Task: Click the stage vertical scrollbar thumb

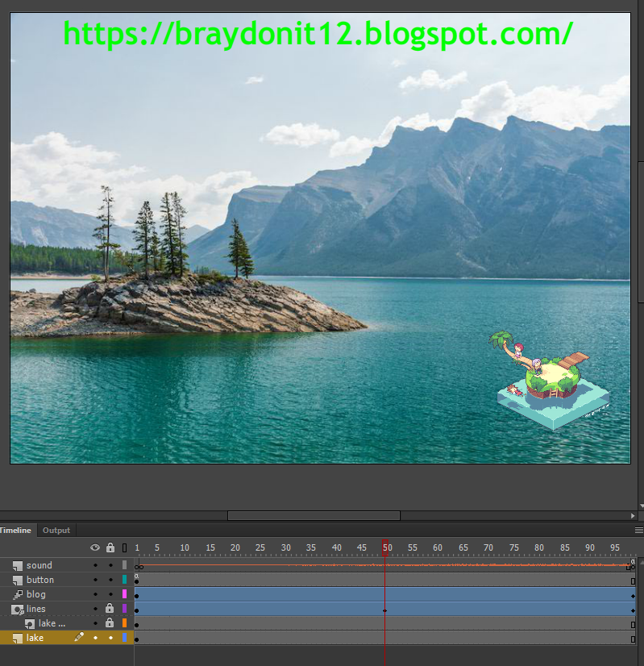Action: [641, 232]
